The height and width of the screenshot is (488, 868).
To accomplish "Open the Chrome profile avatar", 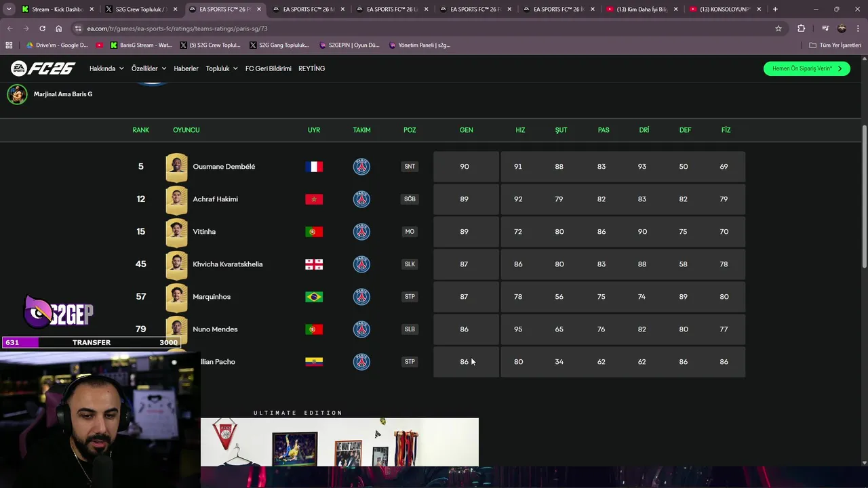I will pos(842,28).
